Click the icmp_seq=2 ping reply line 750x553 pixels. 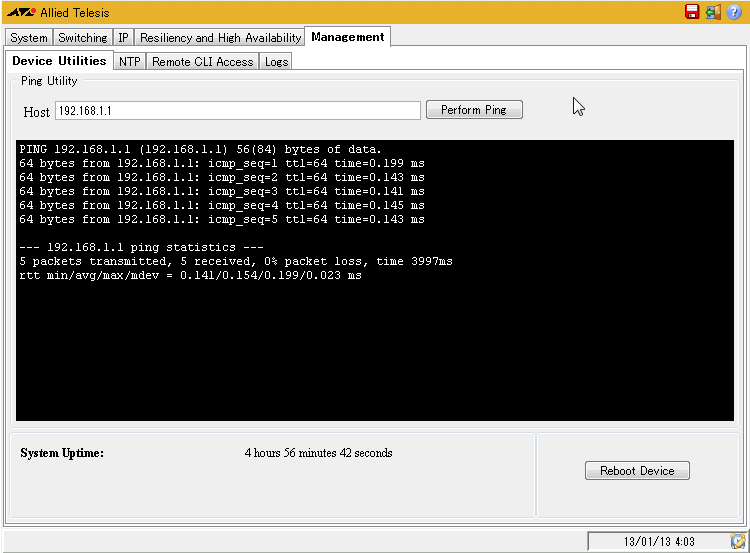point(222,177)
